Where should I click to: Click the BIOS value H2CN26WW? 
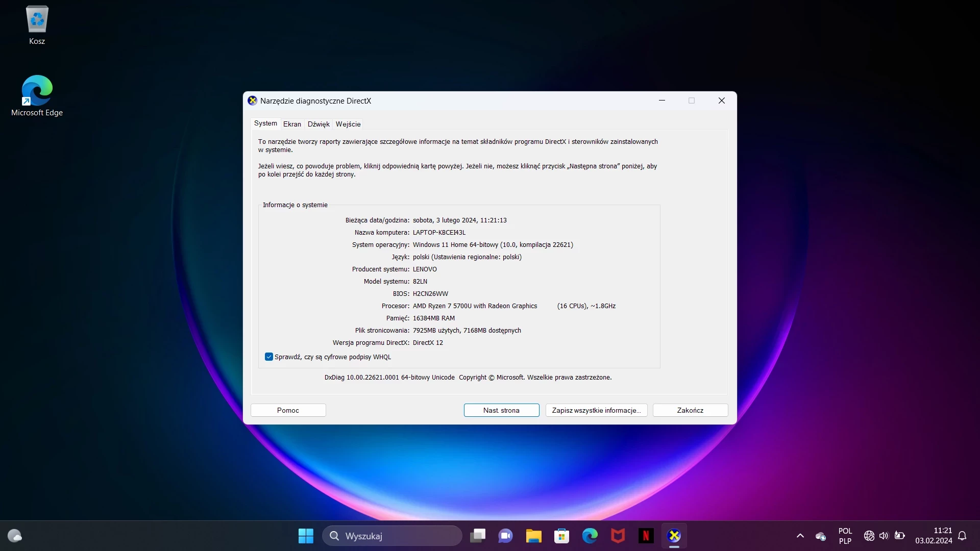(430, 294)
